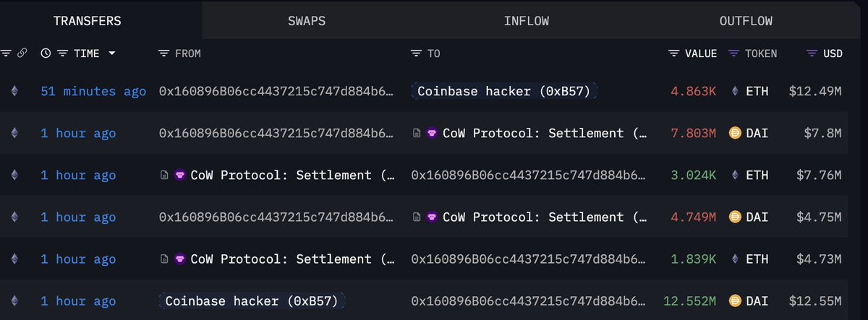Click the value 1.839K

(x=692, y=259)
